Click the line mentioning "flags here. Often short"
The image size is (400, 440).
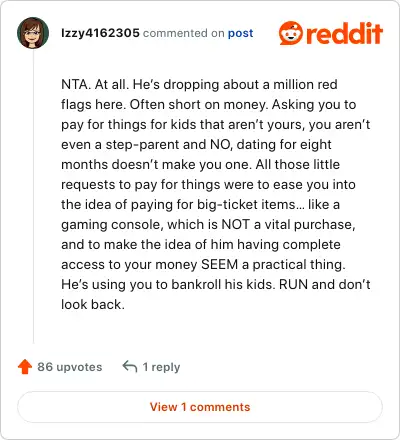[209, 105]
